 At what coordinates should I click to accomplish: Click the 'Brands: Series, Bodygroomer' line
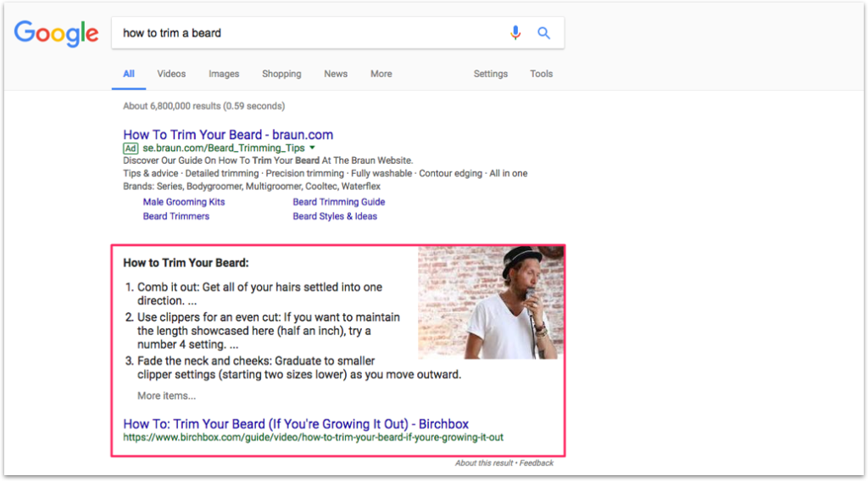point(252,186)
